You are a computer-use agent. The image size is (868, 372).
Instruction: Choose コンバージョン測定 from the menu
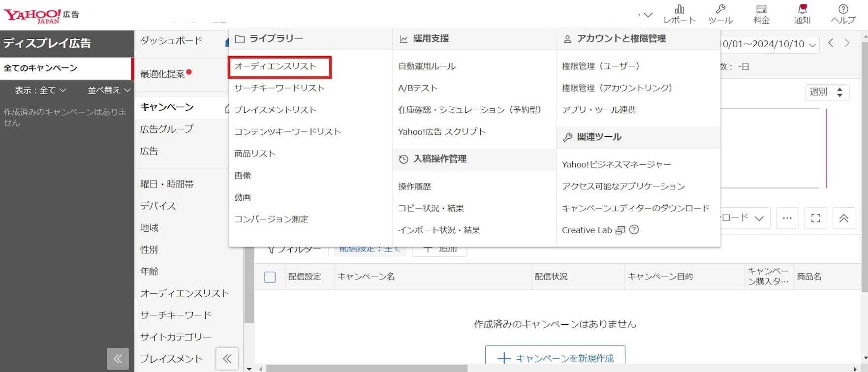[271, 219]
